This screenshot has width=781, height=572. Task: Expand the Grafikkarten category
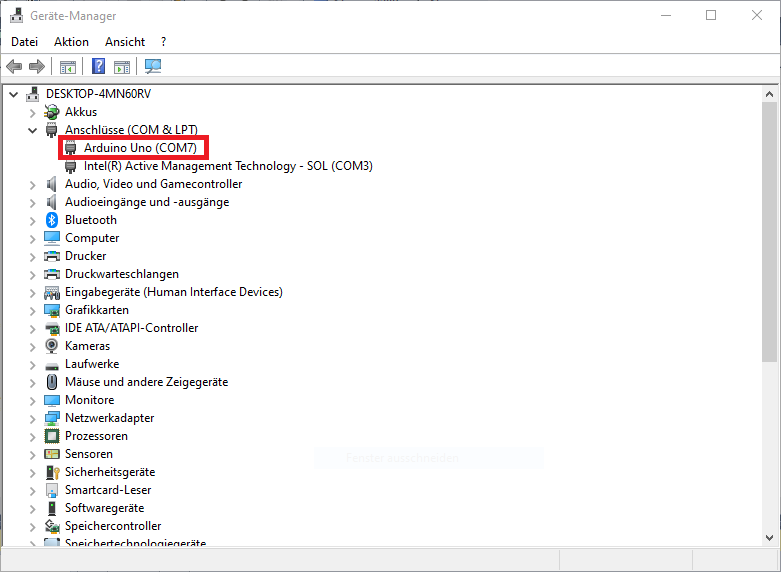tap(33, 311)
